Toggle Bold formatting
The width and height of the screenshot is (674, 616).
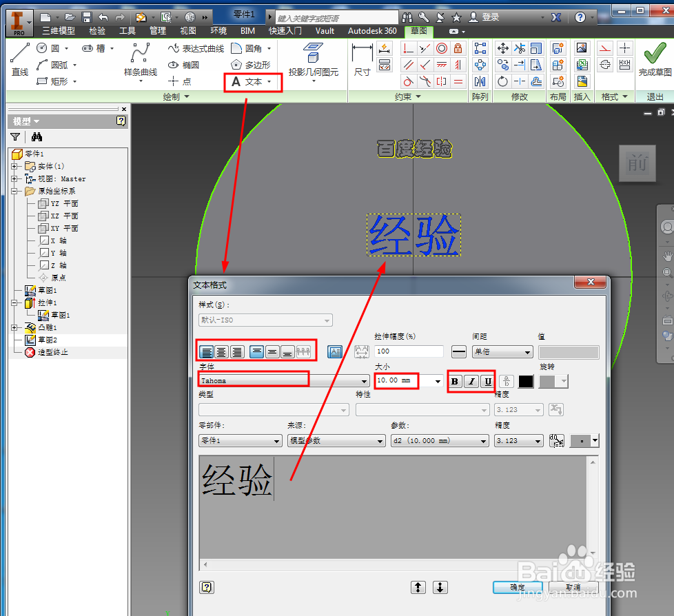coord(455,381)
